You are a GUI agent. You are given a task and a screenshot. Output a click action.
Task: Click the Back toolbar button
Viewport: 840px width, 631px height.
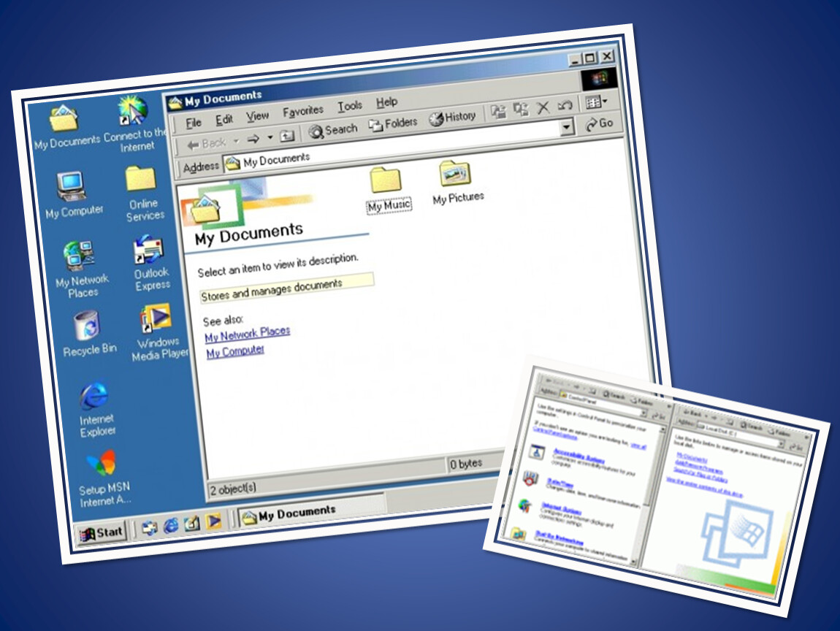[206, 144]
